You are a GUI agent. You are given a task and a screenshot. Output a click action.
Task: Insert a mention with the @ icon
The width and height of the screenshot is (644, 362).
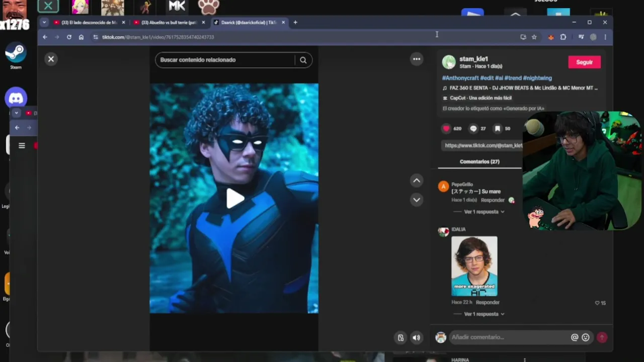575,337
